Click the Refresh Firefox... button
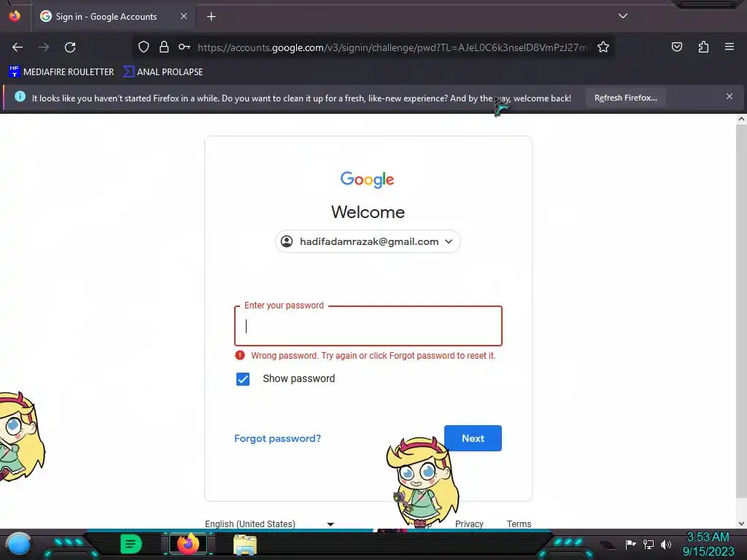Screen dimensions: 747x560 tap(625, 98)
